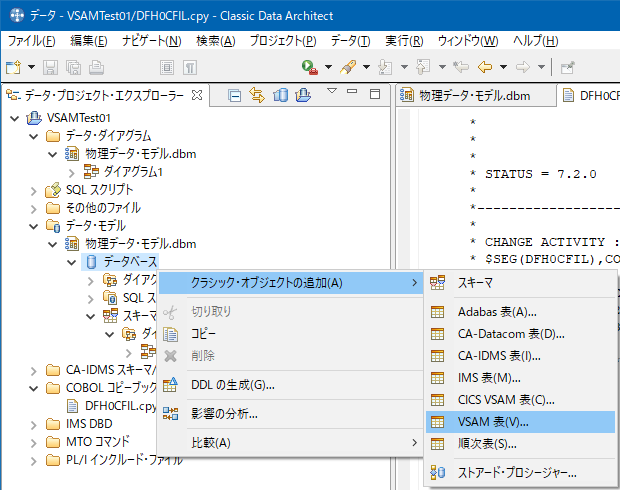
Task: Toggle the Block Selection Mode icon
Action: tap(167, 68)
